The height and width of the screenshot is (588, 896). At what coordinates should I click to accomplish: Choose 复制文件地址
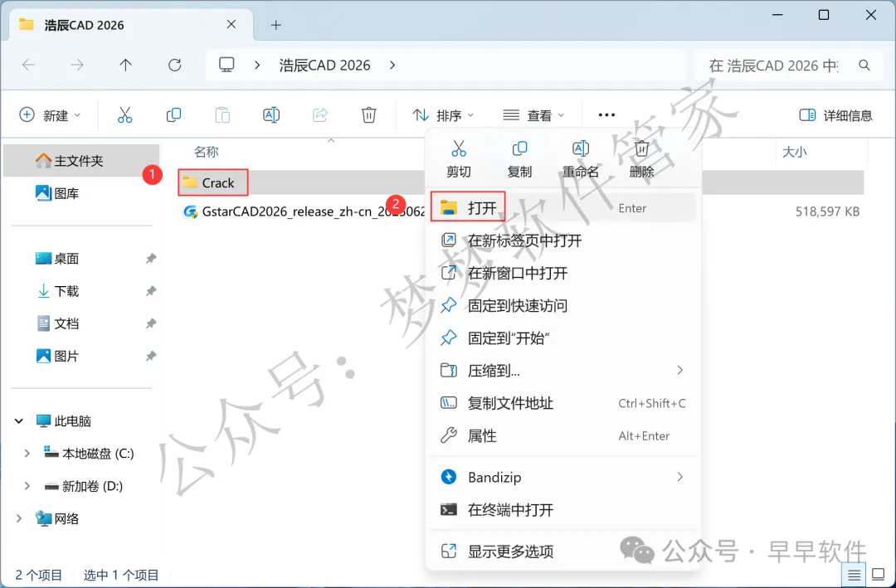(562, 403)
